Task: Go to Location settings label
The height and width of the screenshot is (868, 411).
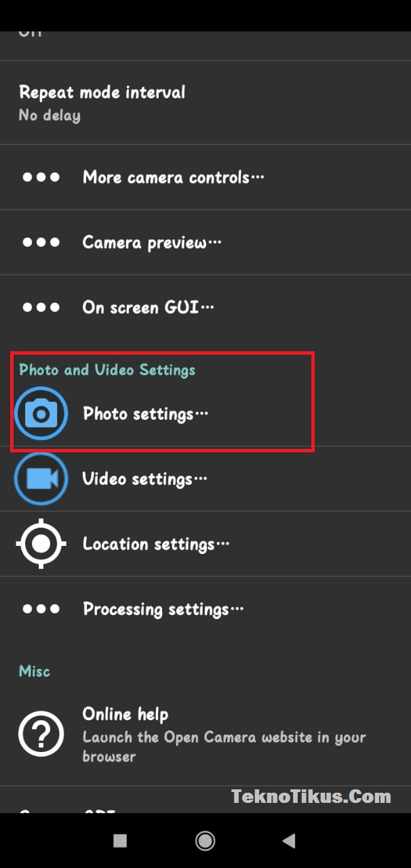Action: click(x=156, y=544)
